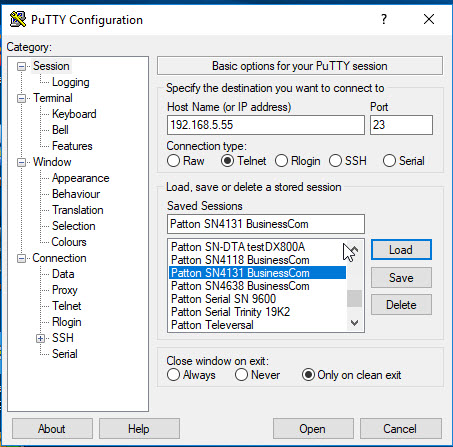Open the Behaviour settings category
Image resolution: width=453 pixels, height=447 pixels.
[76, 194]
